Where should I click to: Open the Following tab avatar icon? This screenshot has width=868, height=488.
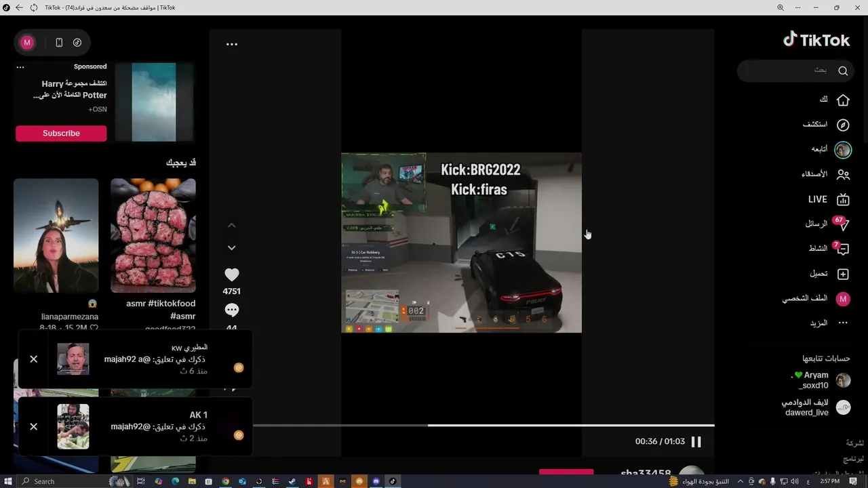pos(843,150)
